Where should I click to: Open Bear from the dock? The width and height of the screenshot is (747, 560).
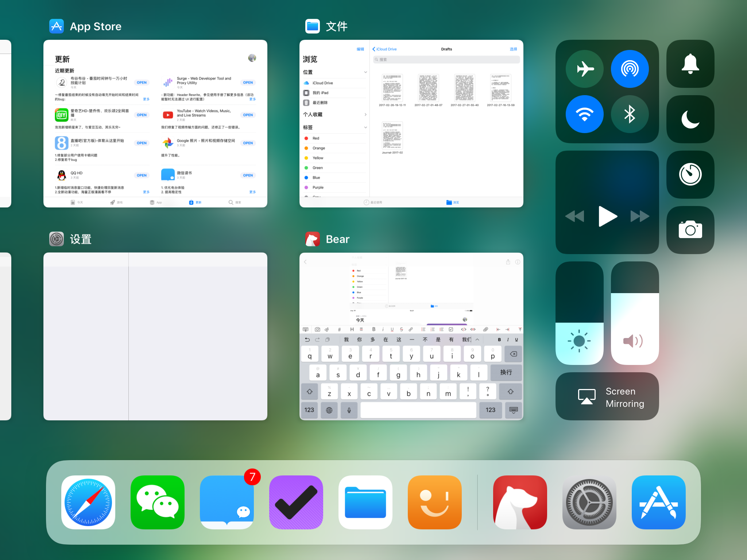(520, 502)
